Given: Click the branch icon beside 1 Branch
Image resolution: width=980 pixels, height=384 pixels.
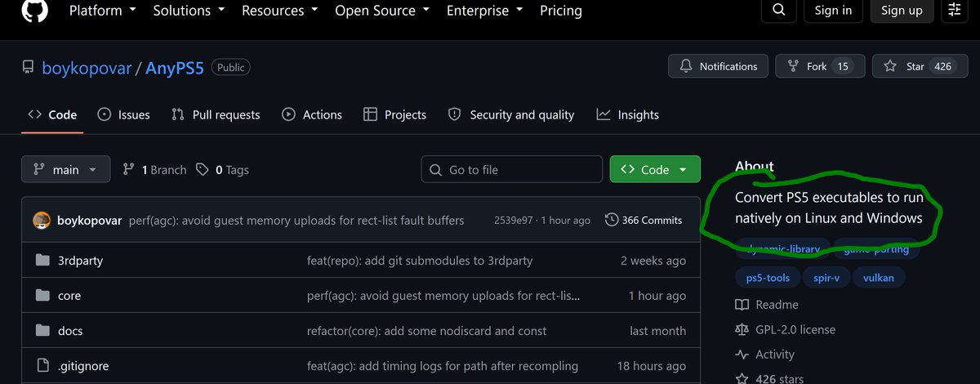Looking at the screenshot, I should tap(128, 170).
